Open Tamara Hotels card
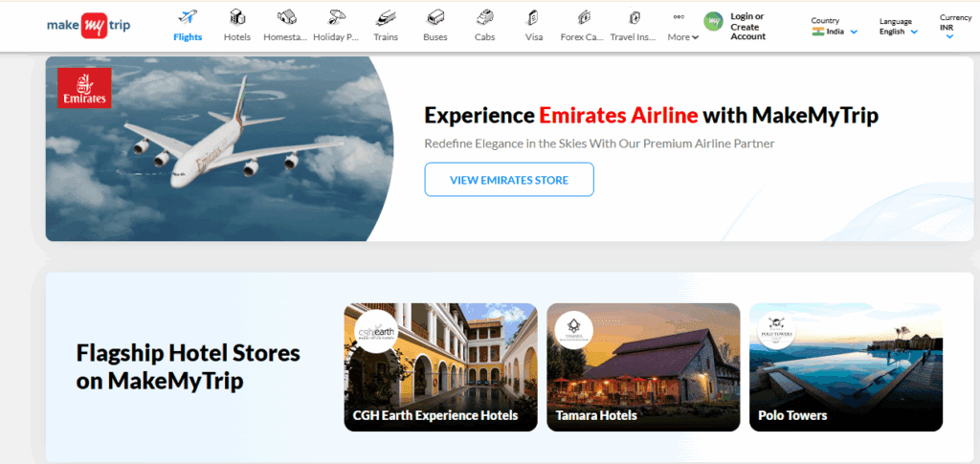 tap(643, 367)
